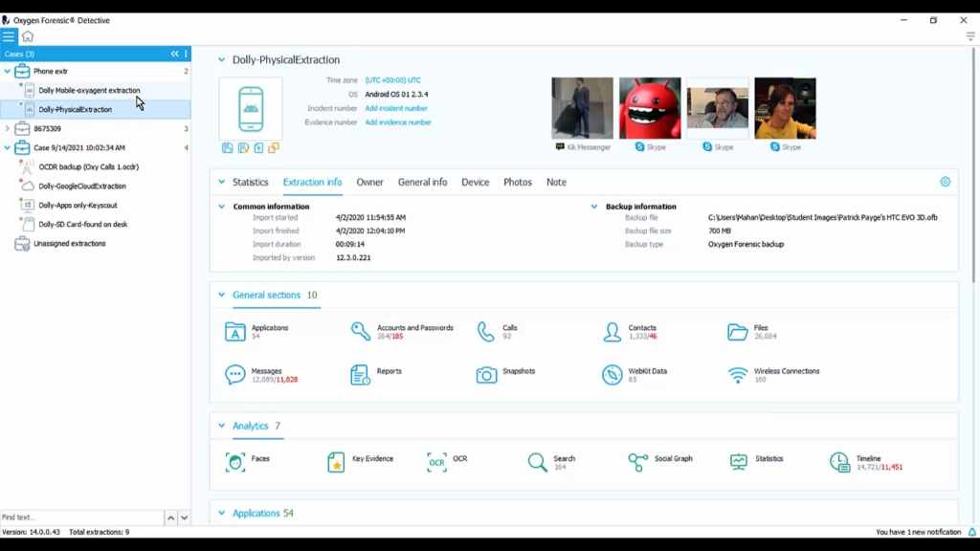The image size is (980, 551).
Task: Switch to the Statistics tab
Action: click(x=250, y=182)
